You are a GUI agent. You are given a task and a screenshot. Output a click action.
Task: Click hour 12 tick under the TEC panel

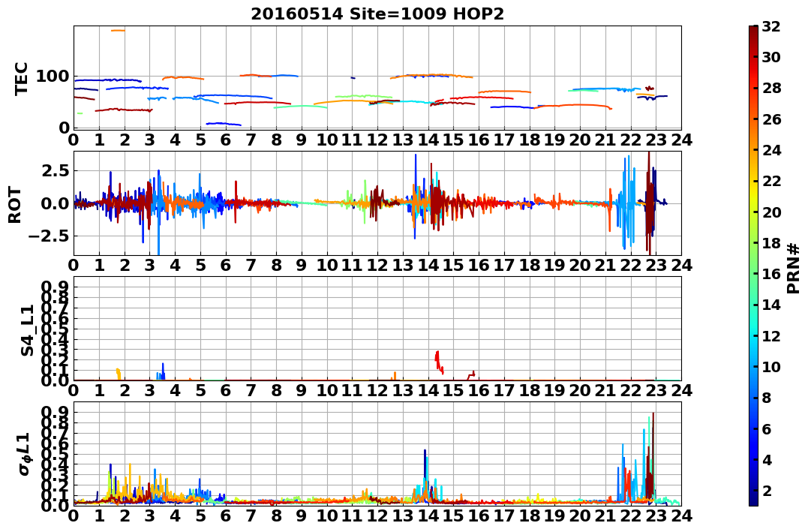tap(377, 140)
